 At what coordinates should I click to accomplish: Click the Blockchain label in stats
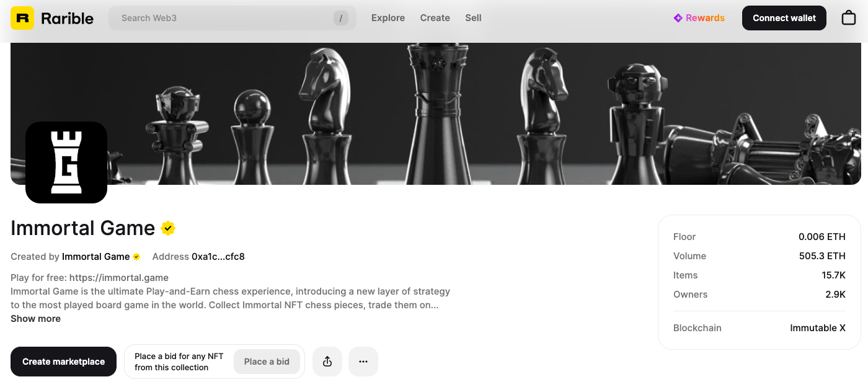697,328
